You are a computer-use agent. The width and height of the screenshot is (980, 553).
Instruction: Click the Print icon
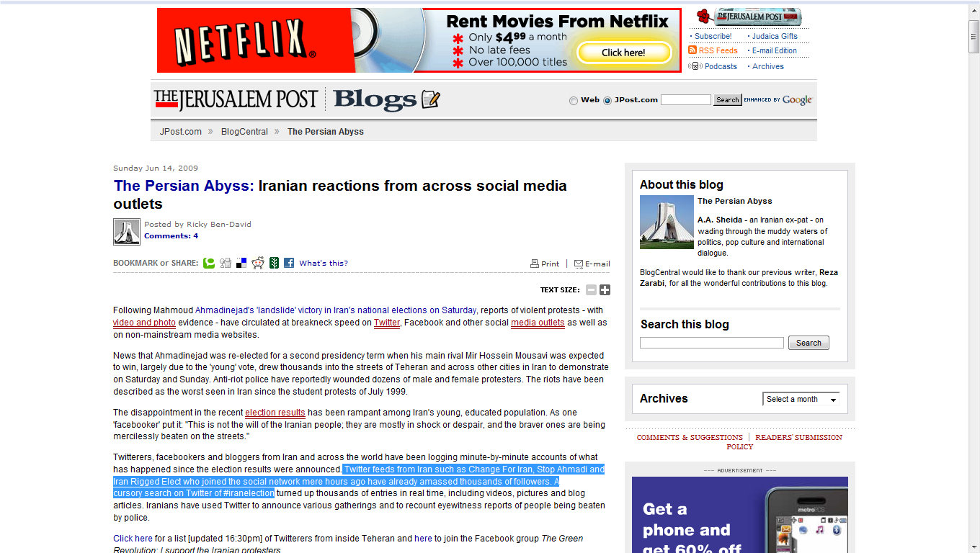[535, 264]
